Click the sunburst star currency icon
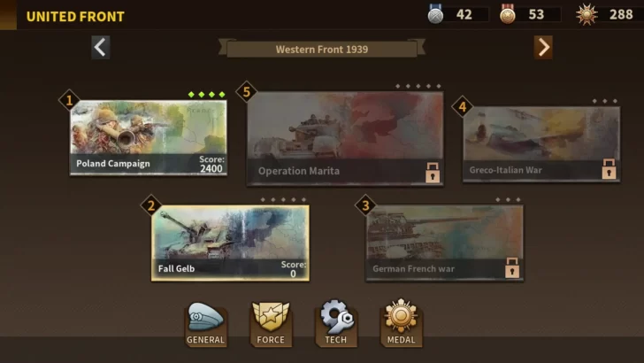644x363 pixels. point(586,14)
